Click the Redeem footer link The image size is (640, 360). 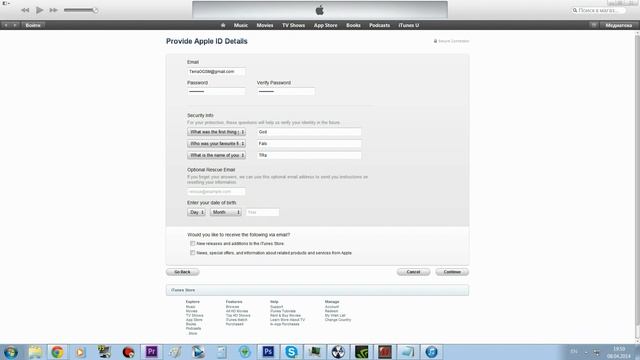coord(331,311)
